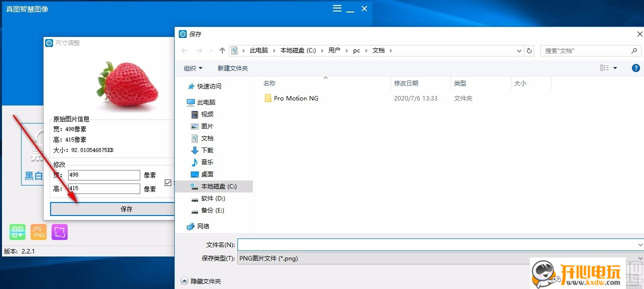Select the green QR code tool icon
The width and height of the screenshot is (644, 289).
click(x=17, y=231)
